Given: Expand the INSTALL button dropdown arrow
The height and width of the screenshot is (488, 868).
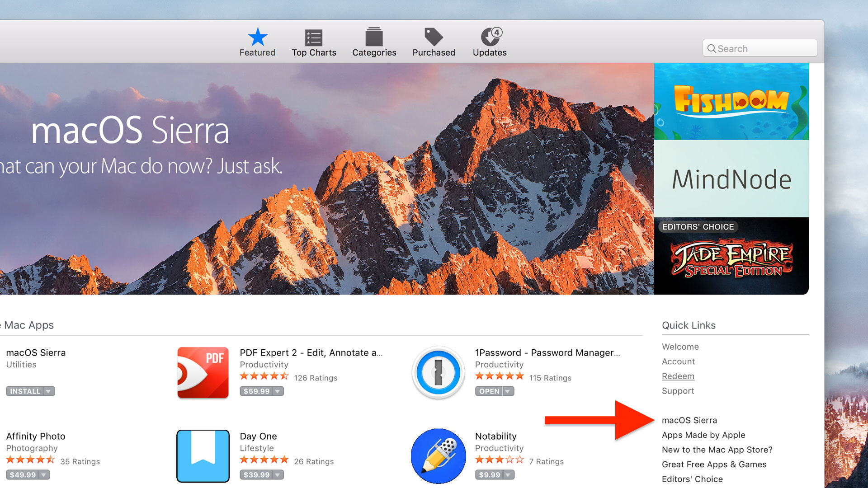Looking at the screenshot, I should [48, 391].
